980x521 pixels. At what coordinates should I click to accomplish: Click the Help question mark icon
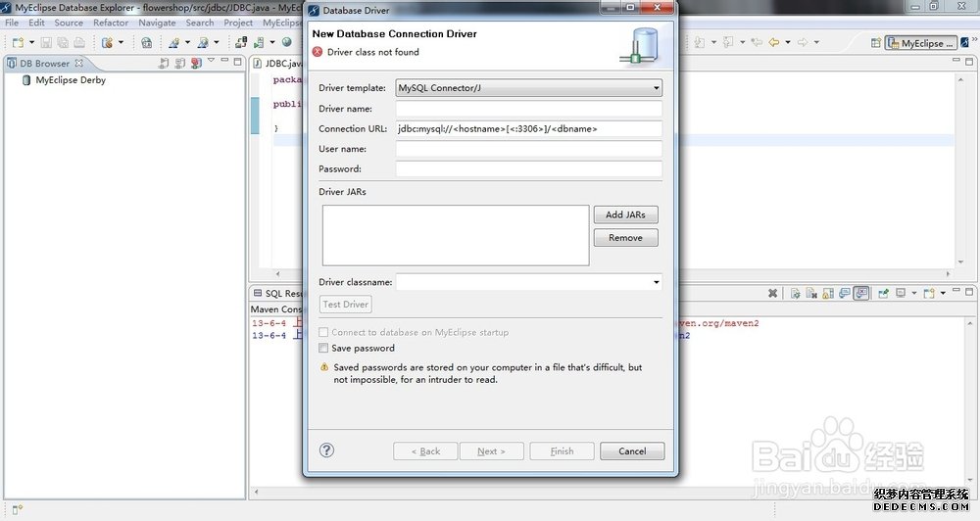(x=327, y=450)
